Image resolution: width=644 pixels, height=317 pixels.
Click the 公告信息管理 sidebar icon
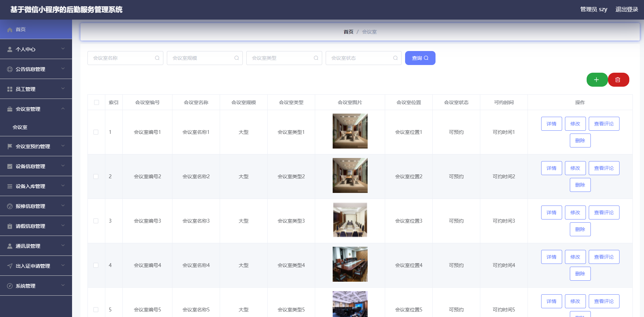click(10, 69)
